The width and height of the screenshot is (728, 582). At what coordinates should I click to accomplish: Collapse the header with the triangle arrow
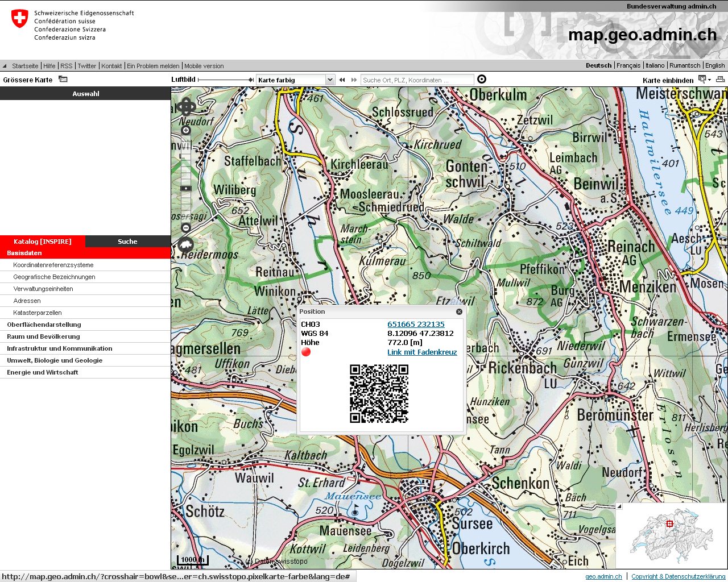pos(5,66)
